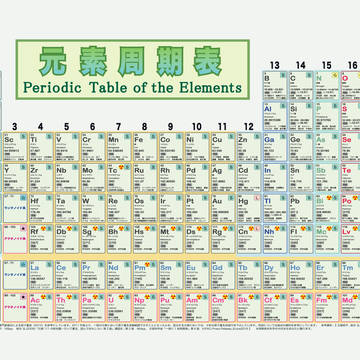Click the Os osmium element cell
This screenshot has width=360, height=360.
[x=145, y=208]
